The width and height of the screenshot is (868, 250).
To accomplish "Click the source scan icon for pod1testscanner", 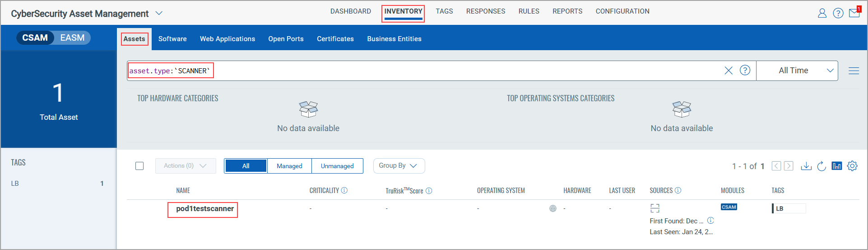I will [655, 208].
